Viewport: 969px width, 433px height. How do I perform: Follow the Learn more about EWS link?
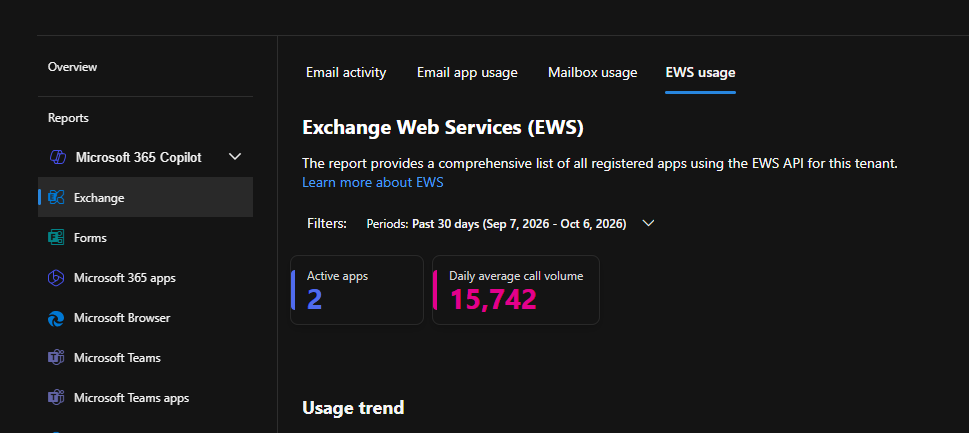click(373, 182)
